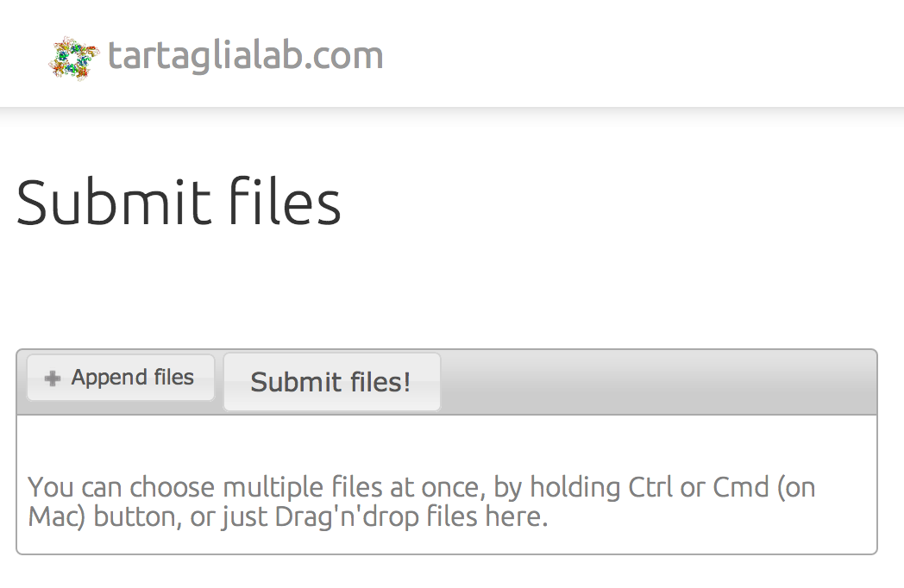The image size is (904, 588).
Task: Click the Submit files! button
Action: (x=331, y=382)
